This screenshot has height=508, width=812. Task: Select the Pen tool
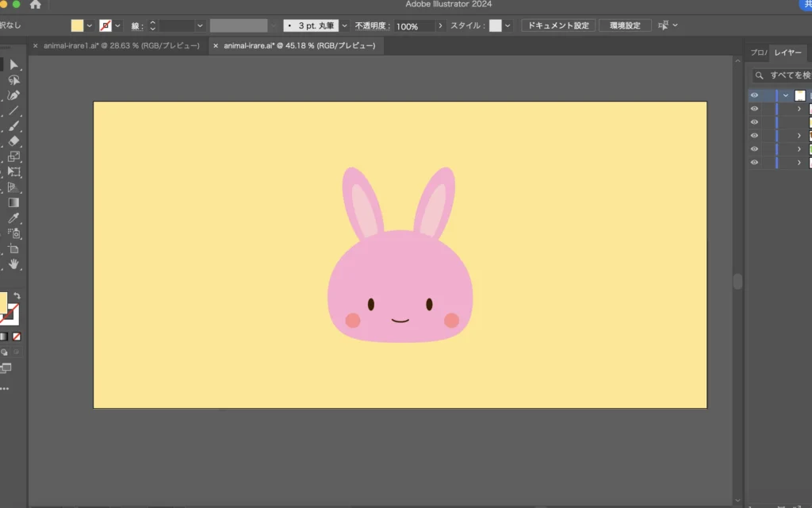tap(13, 95)
